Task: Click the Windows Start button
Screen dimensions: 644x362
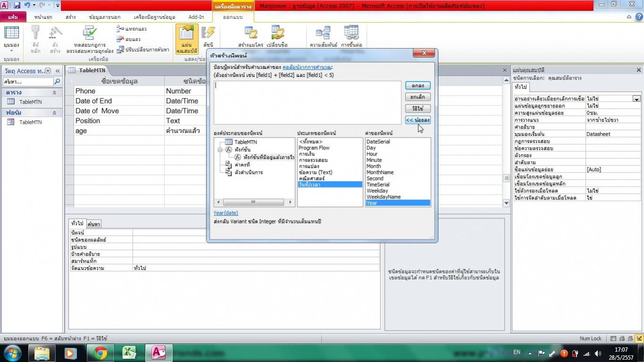Action: pos(12,353)
